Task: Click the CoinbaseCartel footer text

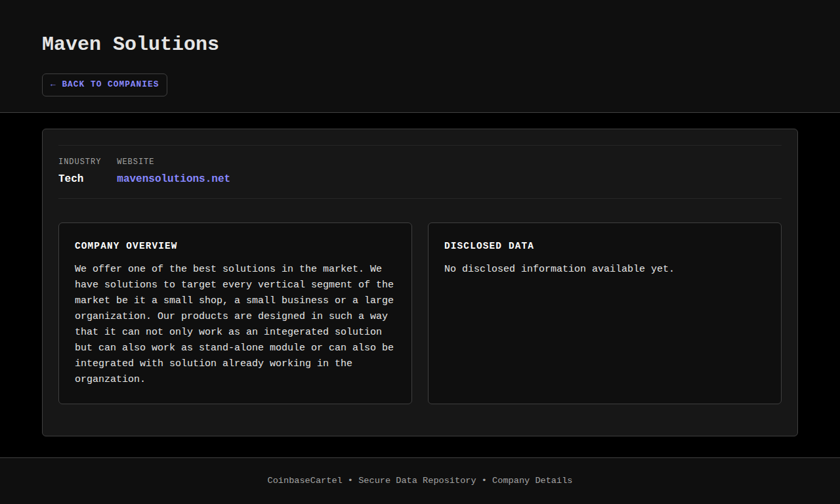Action: [x=304, y=480]
